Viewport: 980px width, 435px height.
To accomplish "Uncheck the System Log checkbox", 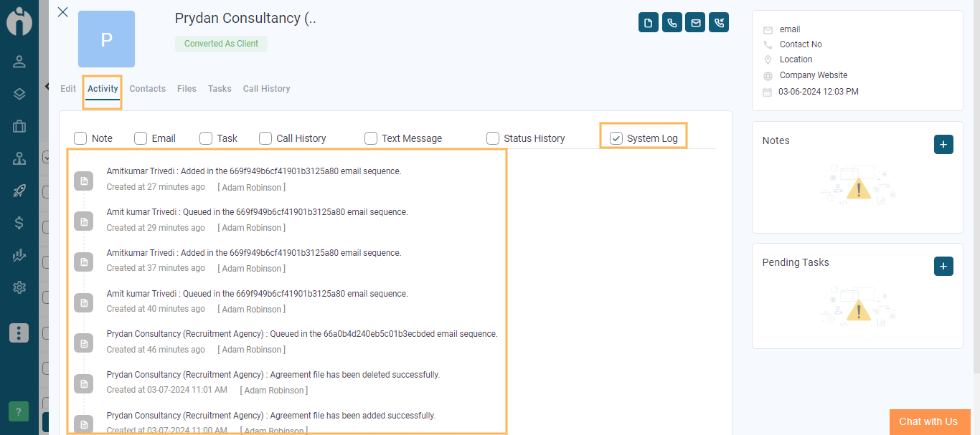I will (616, 138).
